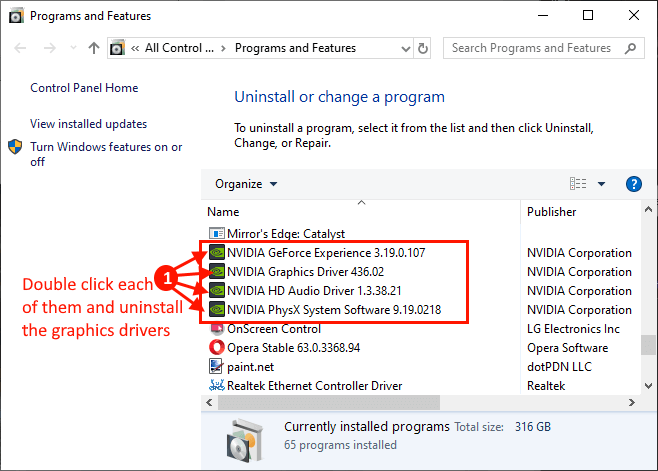
Task: Click the Programs and Features breadcrumb
Action: point(295,48)
